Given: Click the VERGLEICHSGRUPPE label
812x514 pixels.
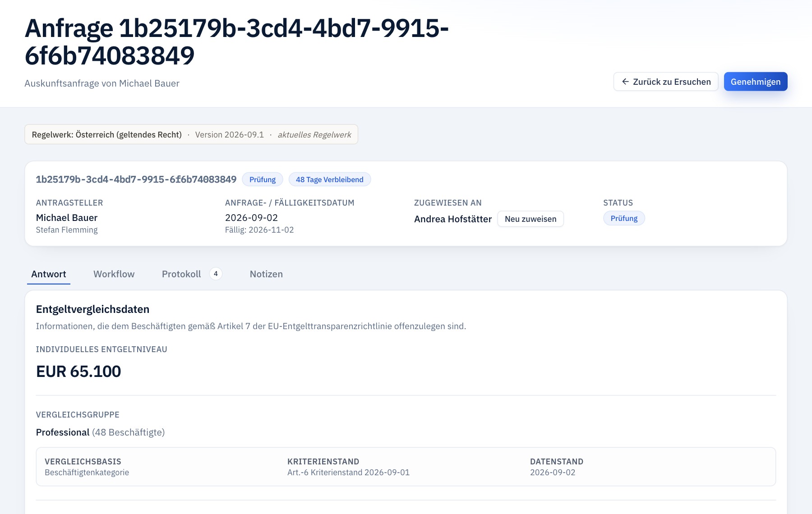Looking at the screenshot, I should point(78,415).
